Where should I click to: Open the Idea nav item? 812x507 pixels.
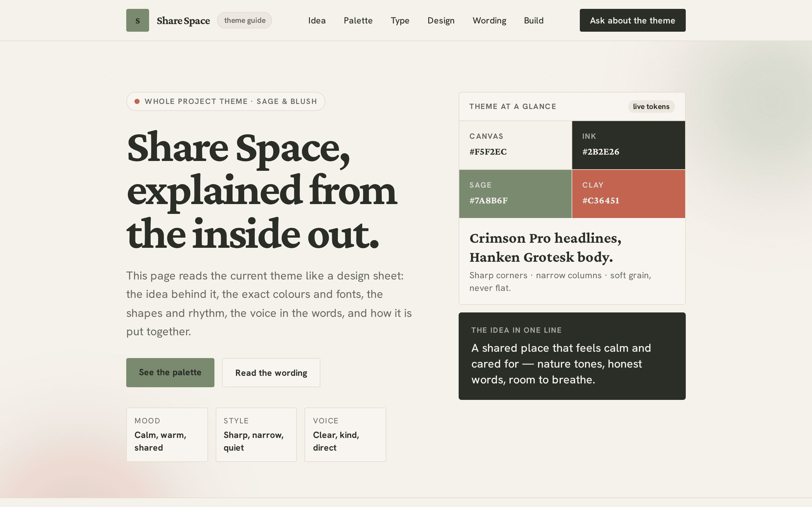(317, 21)
